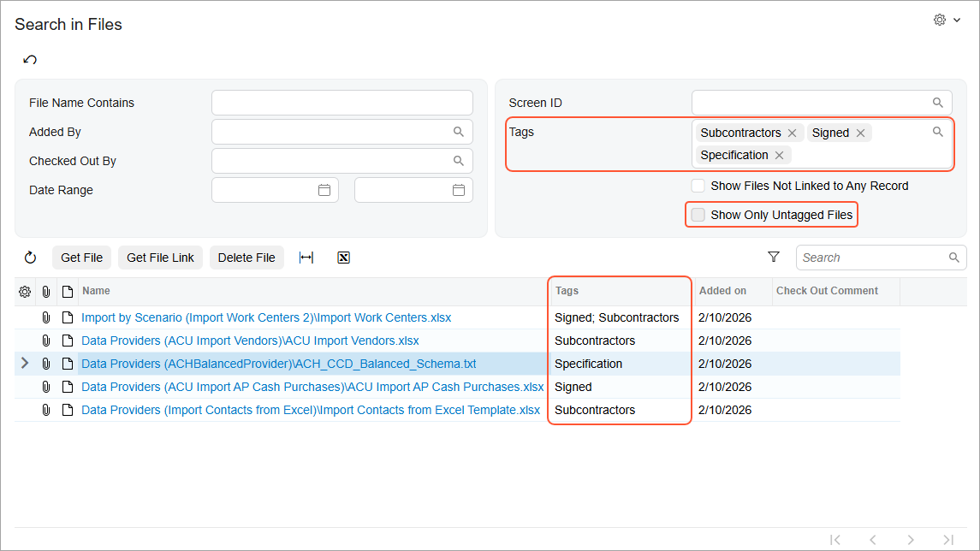Screen dimensions: 980x551
Task: Click the File Name Contains input box
Action: [x=342, y=103]
